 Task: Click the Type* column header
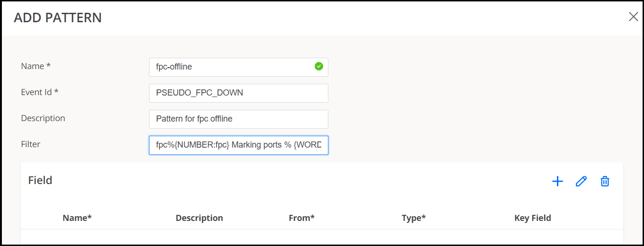414,218
